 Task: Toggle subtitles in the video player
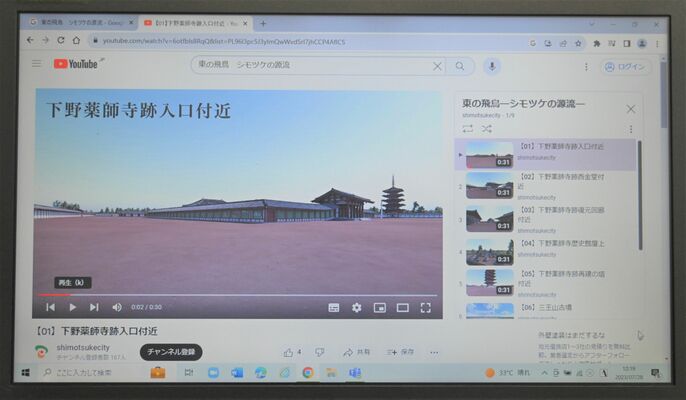coord(334,308)
